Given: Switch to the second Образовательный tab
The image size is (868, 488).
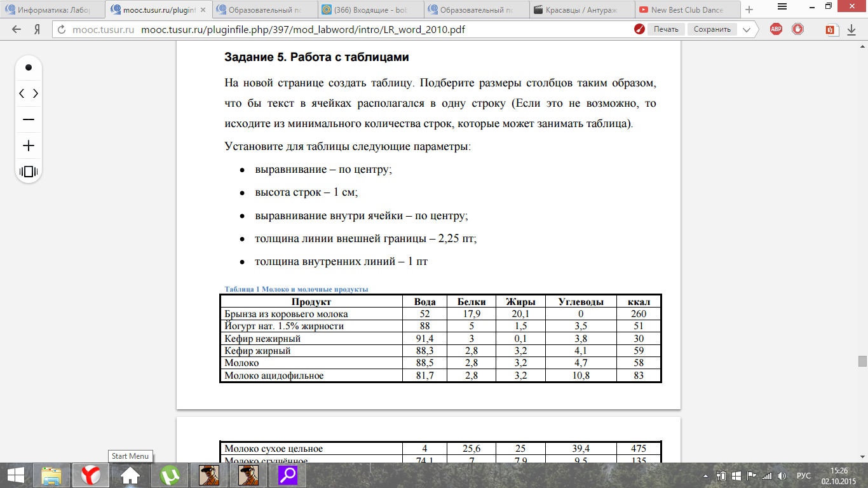Looking at the screenshot, I should point(475,10).
